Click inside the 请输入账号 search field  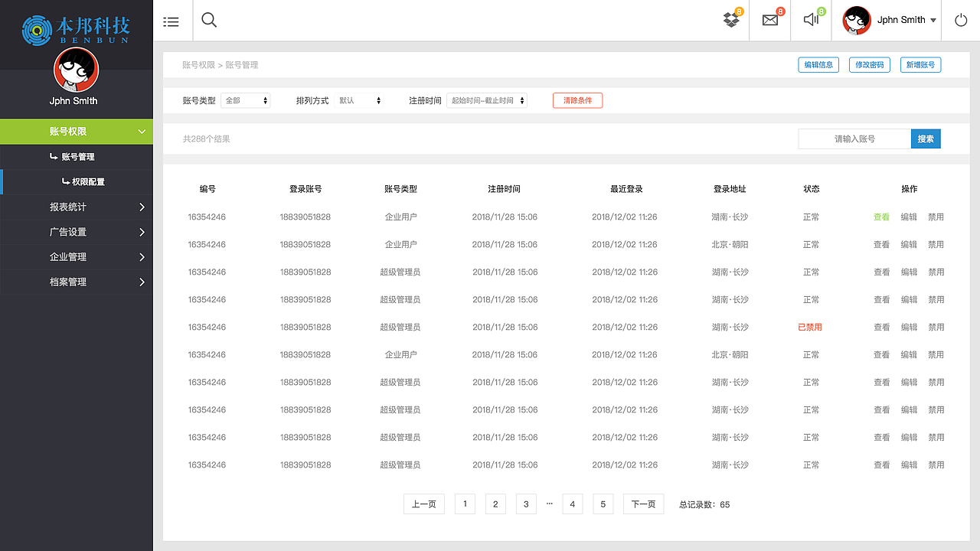click(854, 139)
